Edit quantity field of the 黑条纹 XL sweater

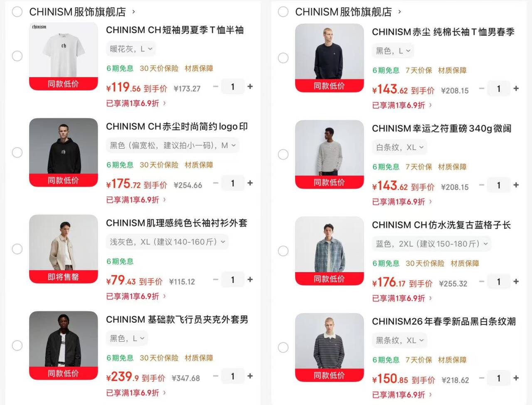click(498, 378)
